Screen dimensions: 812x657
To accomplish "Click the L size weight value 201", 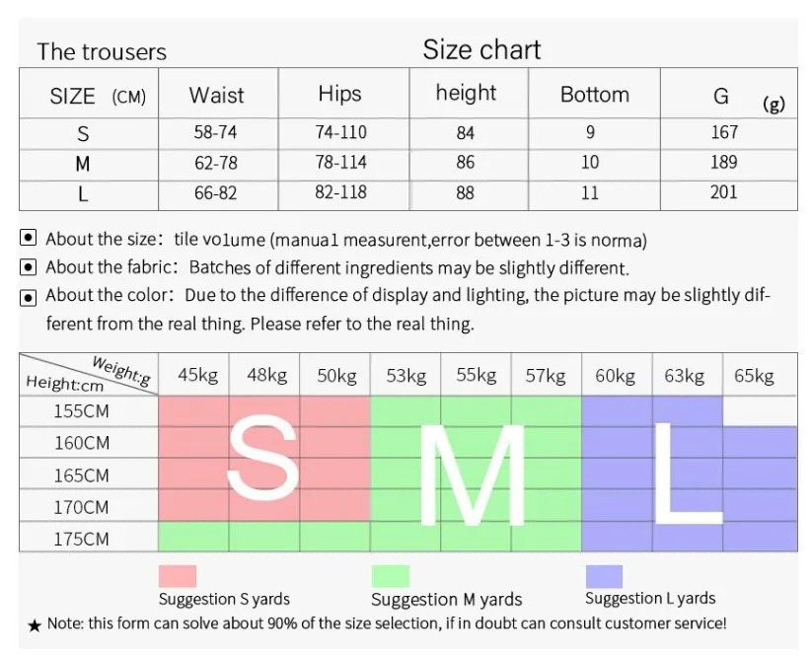I will coord(723,192).
